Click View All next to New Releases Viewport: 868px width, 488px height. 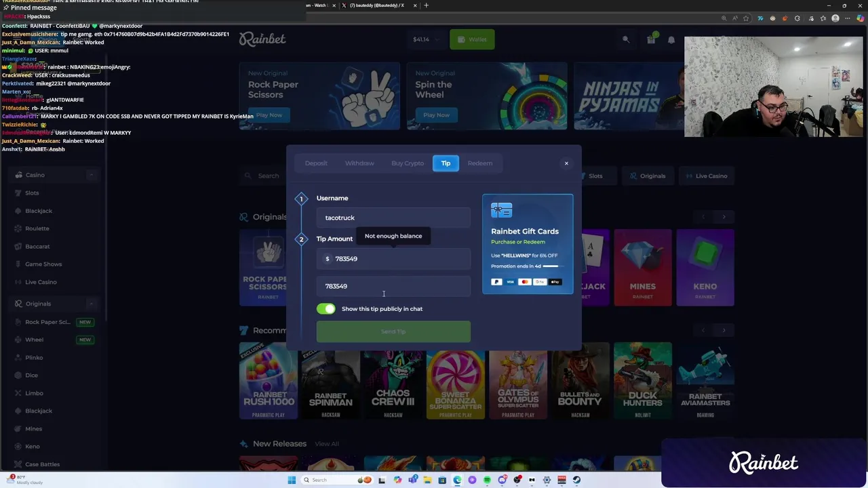tap(327, 444)
